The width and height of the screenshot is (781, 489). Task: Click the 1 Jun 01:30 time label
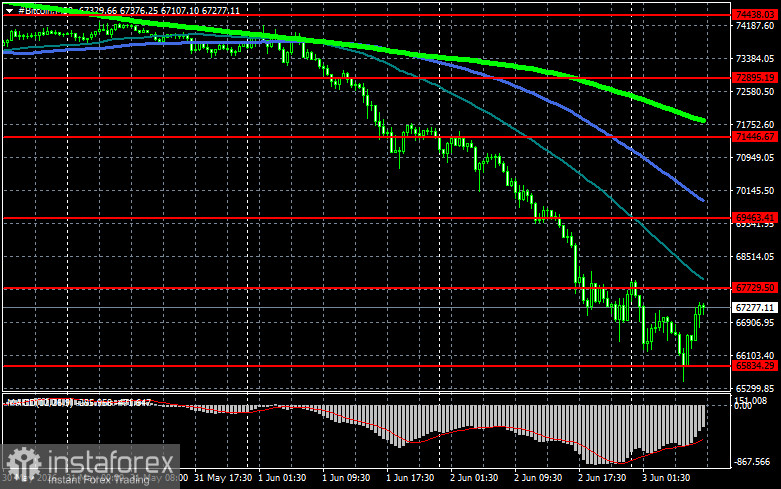pos(282,478)
